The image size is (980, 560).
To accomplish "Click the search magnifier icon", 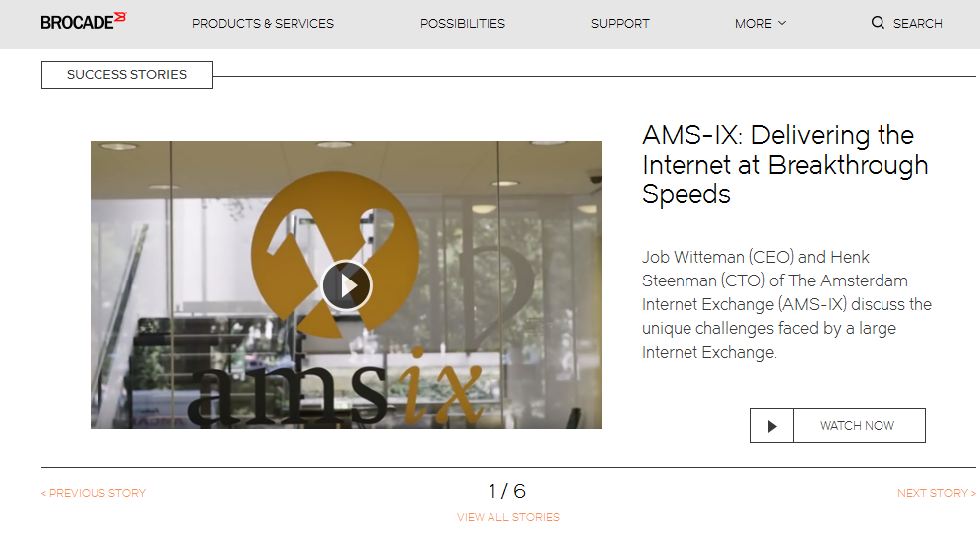I will 878,23.
